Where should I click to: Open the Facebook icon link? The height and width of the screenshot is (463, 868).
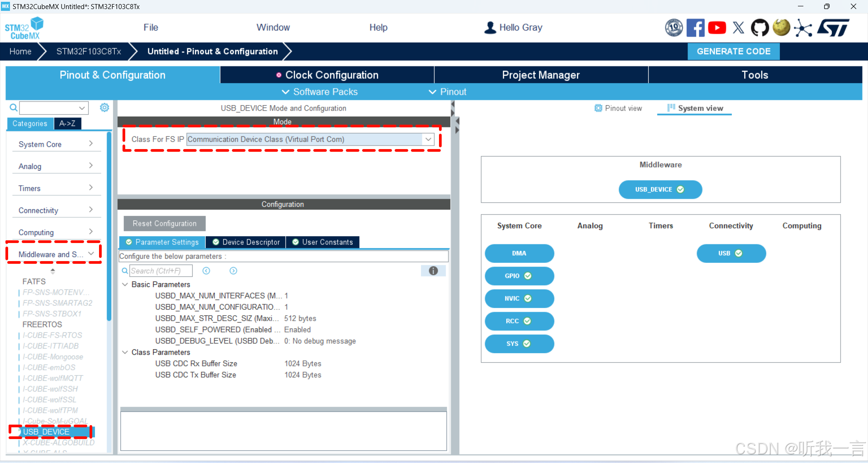695,28
